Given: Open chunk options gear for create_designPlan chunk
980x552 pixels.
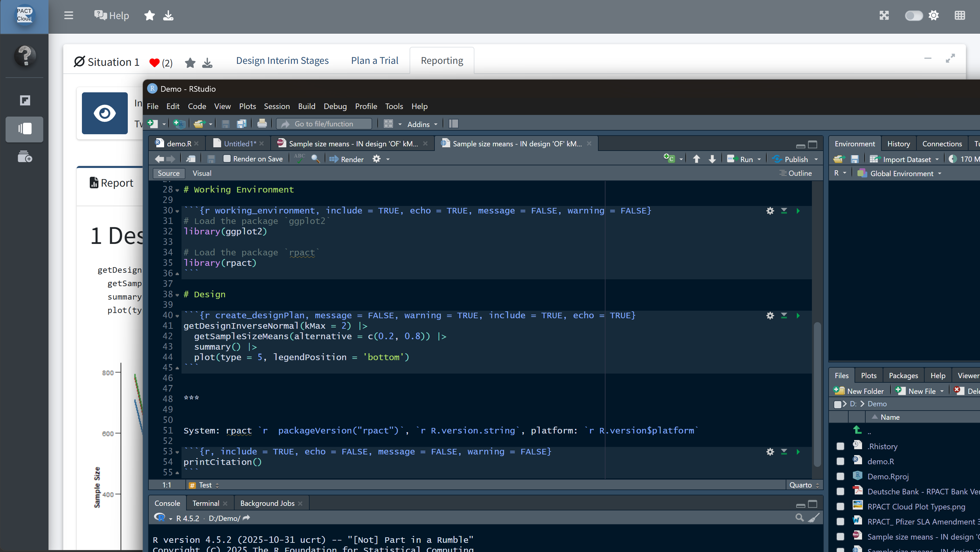Looking at the screenshot, I should [770, 316].
